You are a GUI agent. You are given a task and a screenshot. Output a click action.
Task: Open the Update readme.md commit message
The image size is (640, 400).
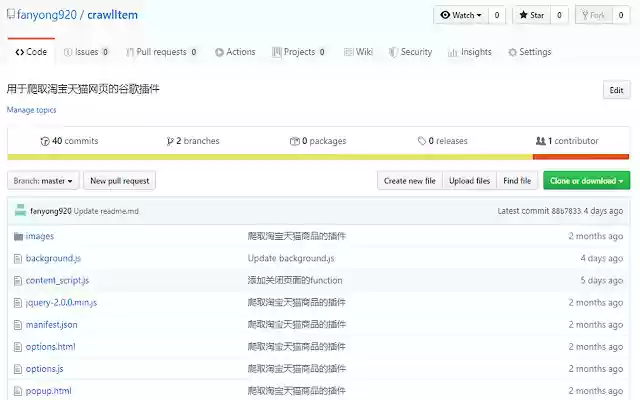pyautogui.click(x=106, y=211)
